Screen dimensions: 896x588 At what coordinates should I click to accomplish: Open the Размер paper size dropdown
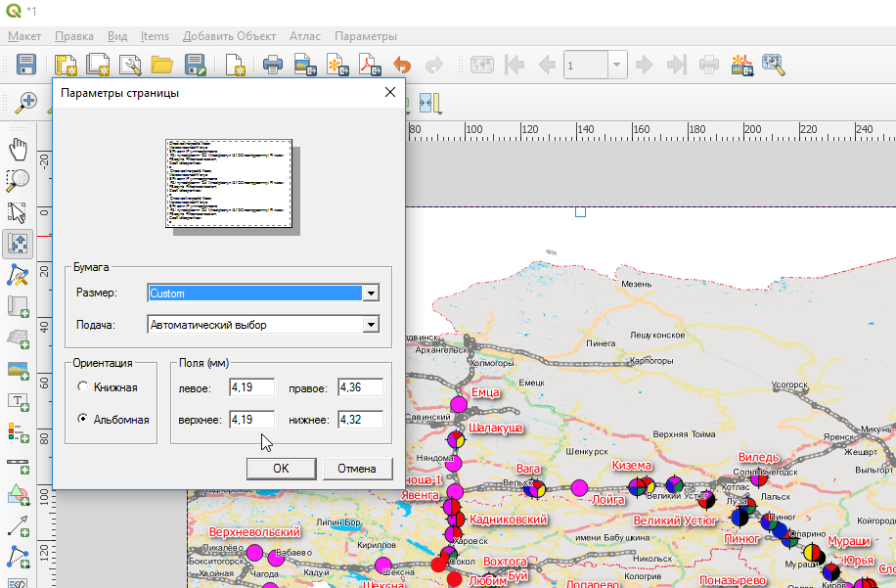click(370, 293)
